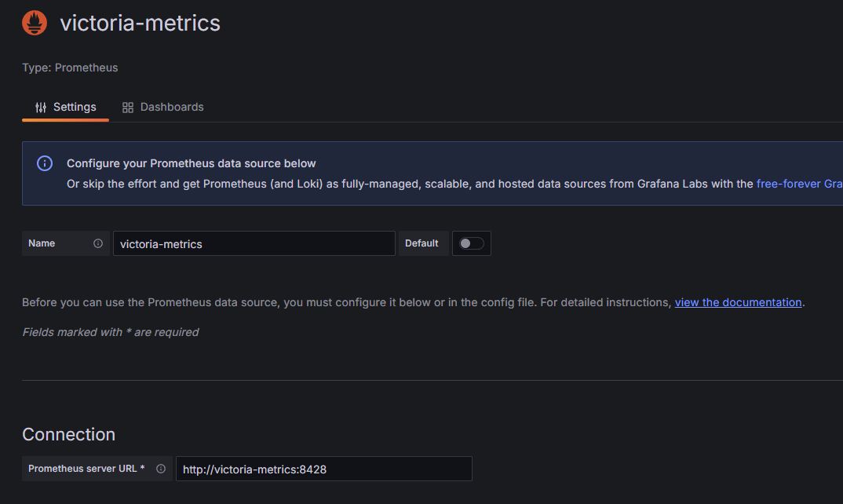The width and height of the screenshot is (843, 504).
Task: Open the free-forever Grafana link
Action: (798, 184)
